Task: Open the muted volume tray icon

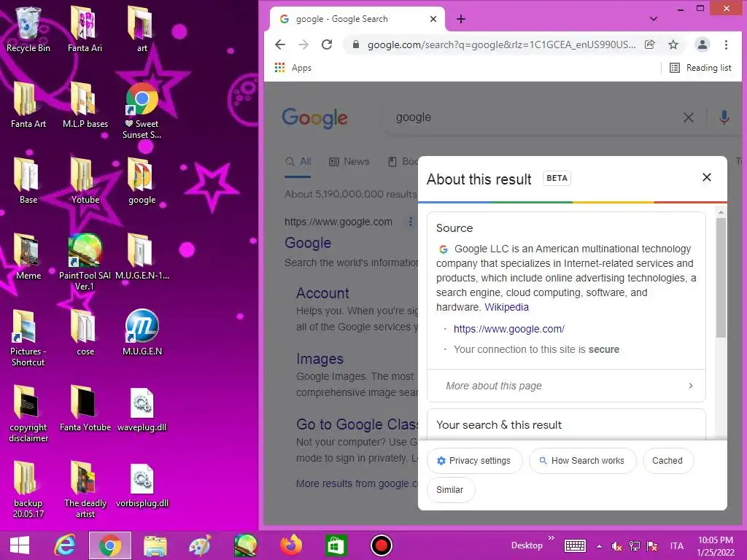Action: coord(616,546)
